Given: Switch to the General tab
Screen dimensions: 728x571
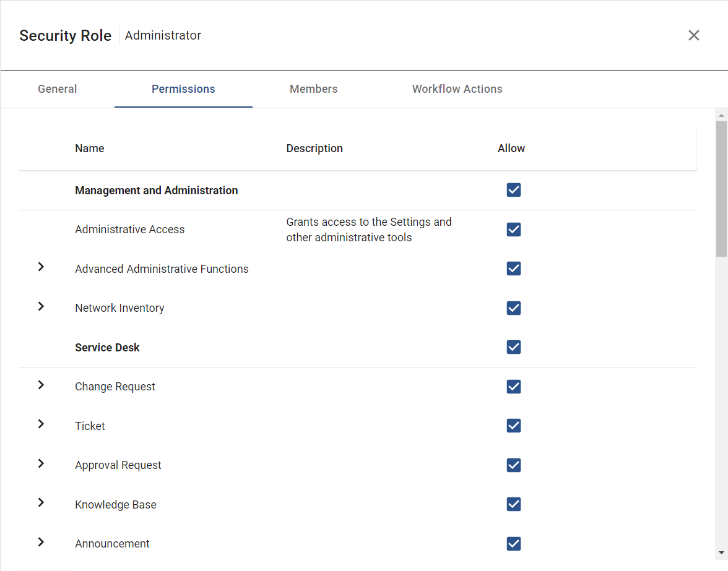Looking at the screenshot, I should click(57, 89).
